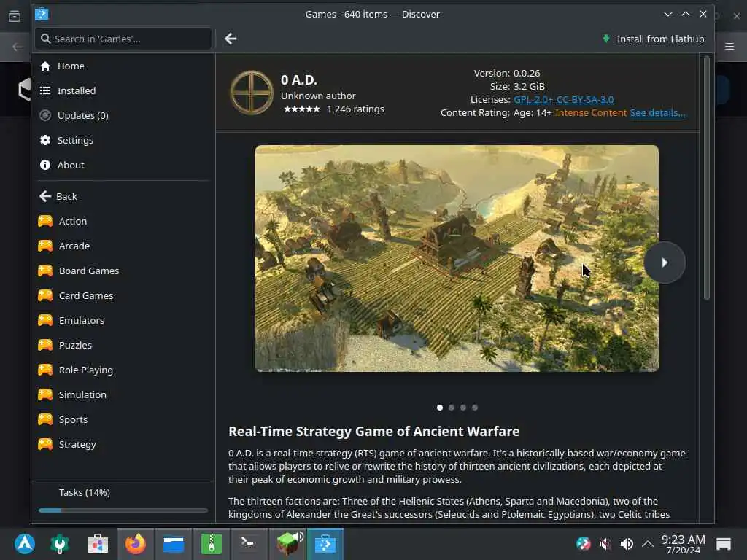
Task: Click the Installed list icon
Action: click(x=45, y=90)
